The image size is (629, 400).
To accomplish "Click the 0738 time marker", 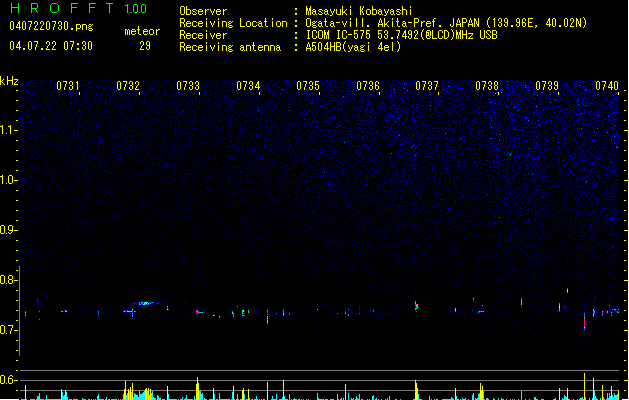I will [487, 86].
